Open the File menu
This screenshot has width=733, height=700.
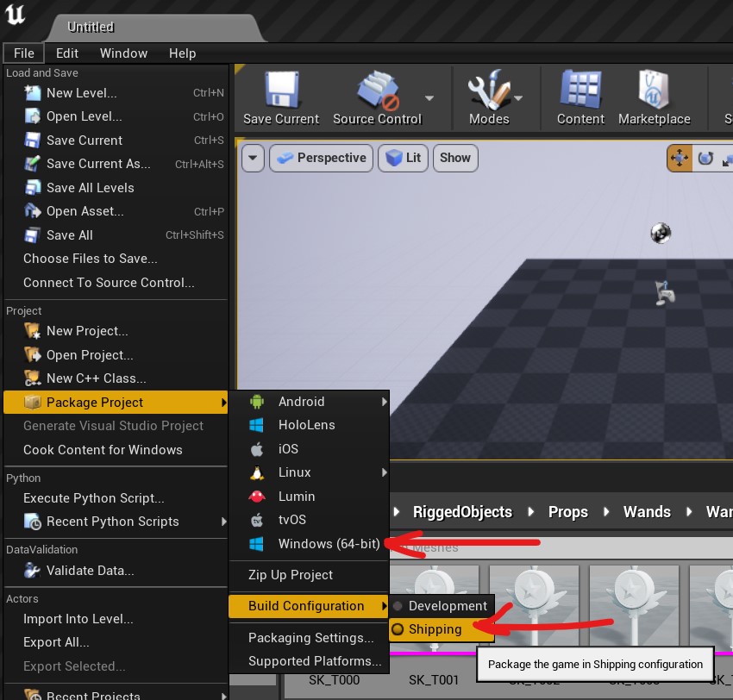point(24,53)
